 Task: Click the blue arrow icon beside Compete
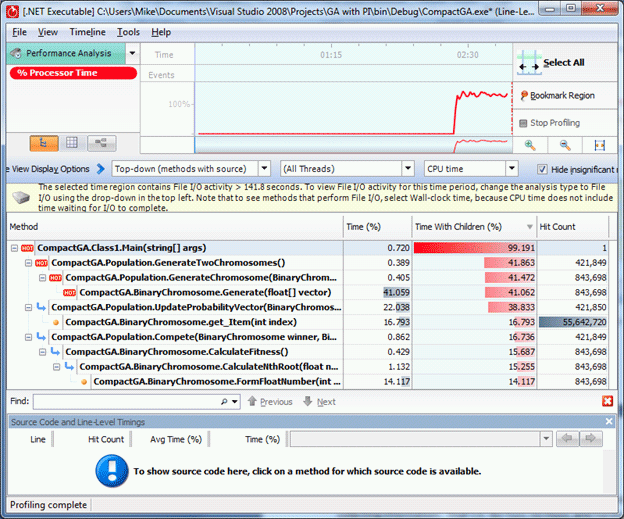41,337
